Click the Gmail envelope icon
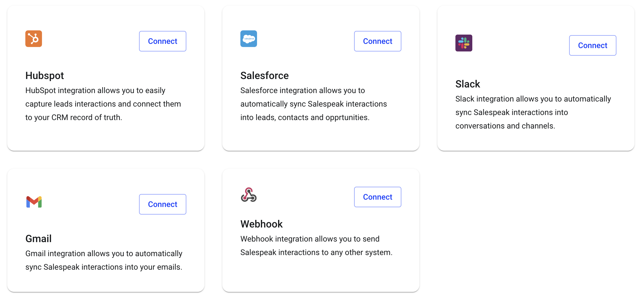Viewport: 644px width, 302px height. coord(34,202)
